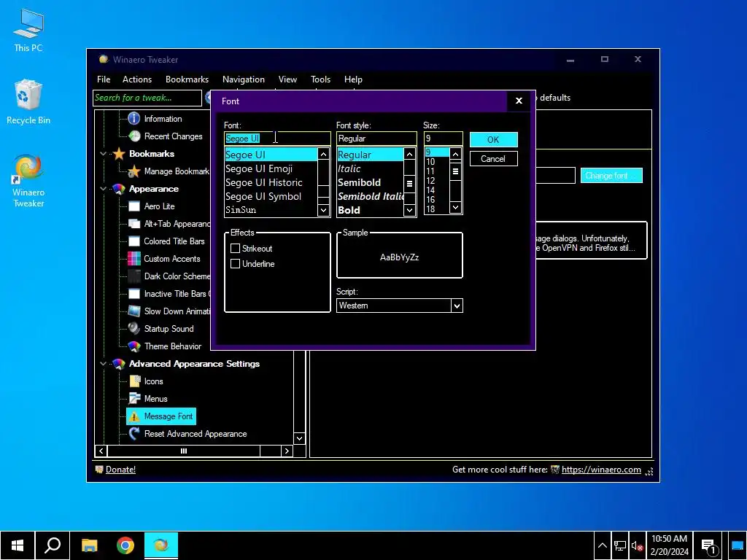Click the taskbar search magnifier icon
This screenshot has width=747, height=560.
tap(53, 545)
